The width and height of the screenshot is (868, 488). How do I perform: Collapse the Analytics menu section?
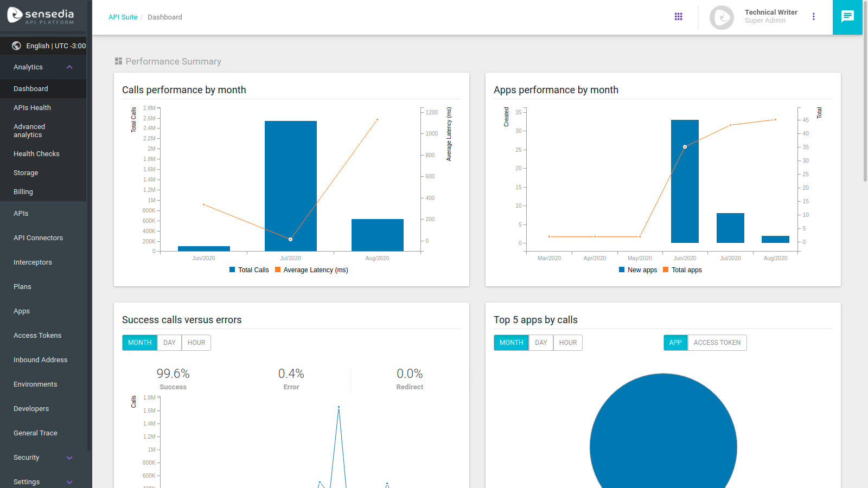pyautogui.click(x=69, y=67)
